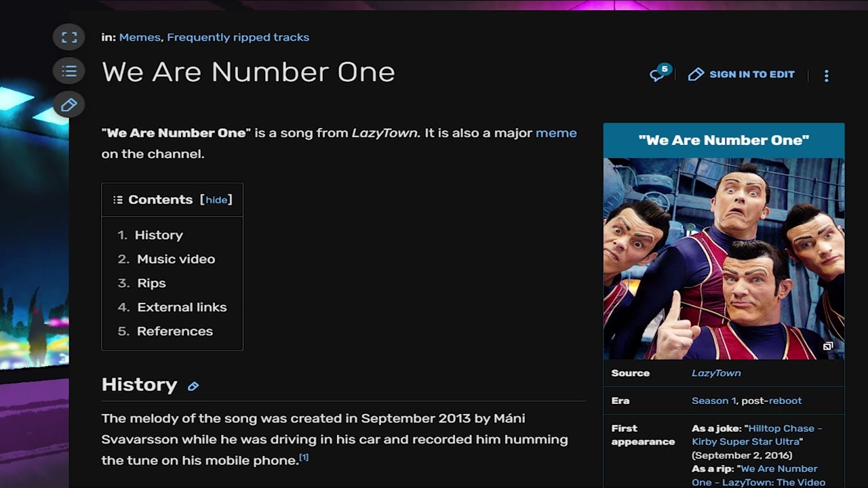This screenshot has height=488, width=868.
Task: Click Sign In To Edit button
Action: [x=741, y=75]
